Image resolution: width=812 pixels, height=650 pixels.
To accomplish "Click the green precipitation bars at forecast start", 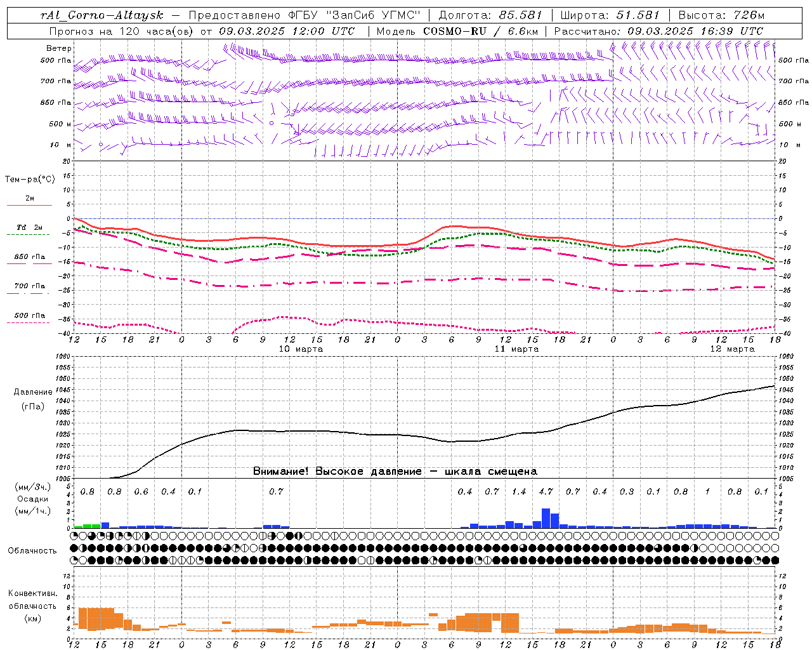I will click(87, 526).
